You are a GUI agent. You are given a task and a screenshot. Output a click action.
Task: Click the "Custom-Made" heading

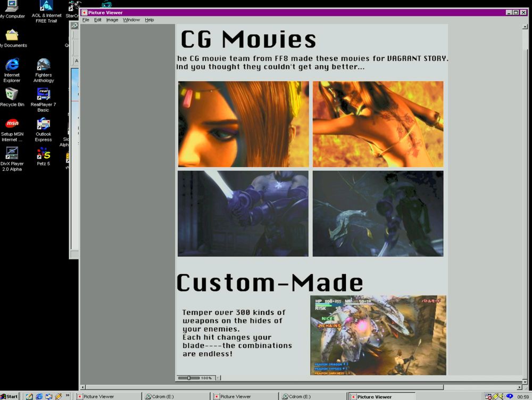[x=270, y=283]
